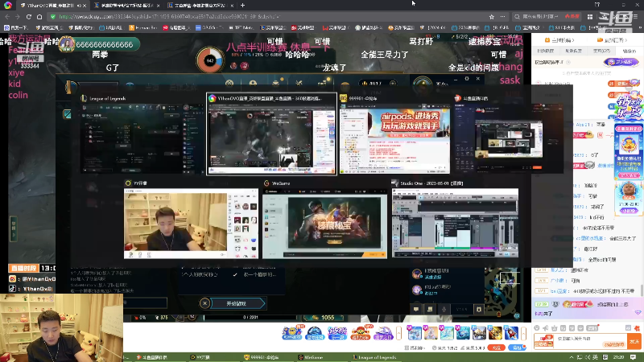Click the round X cancel button beside start game
The image size is (644, 362).
coord(204,303)
